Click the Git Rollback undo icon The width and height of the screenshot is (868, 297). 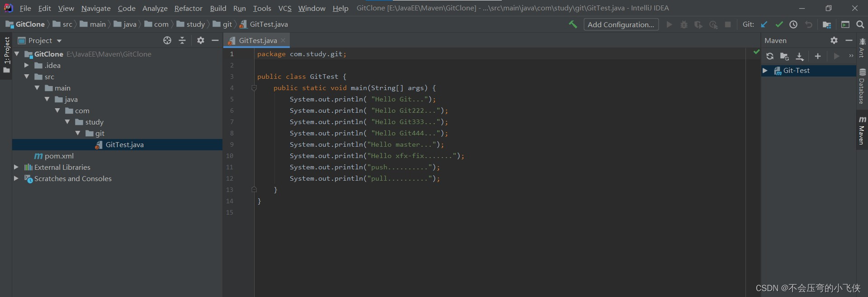point(808,24)
